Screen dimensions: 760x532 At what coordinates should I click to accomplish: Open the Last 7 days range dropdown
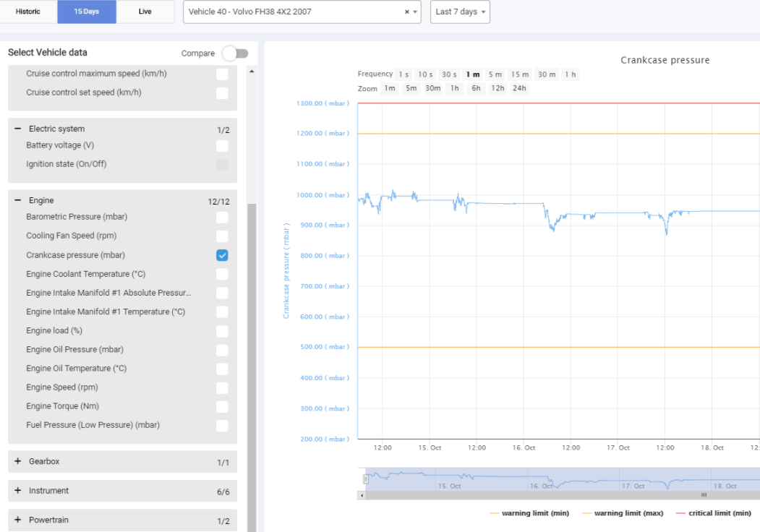(x=460, y=12)
